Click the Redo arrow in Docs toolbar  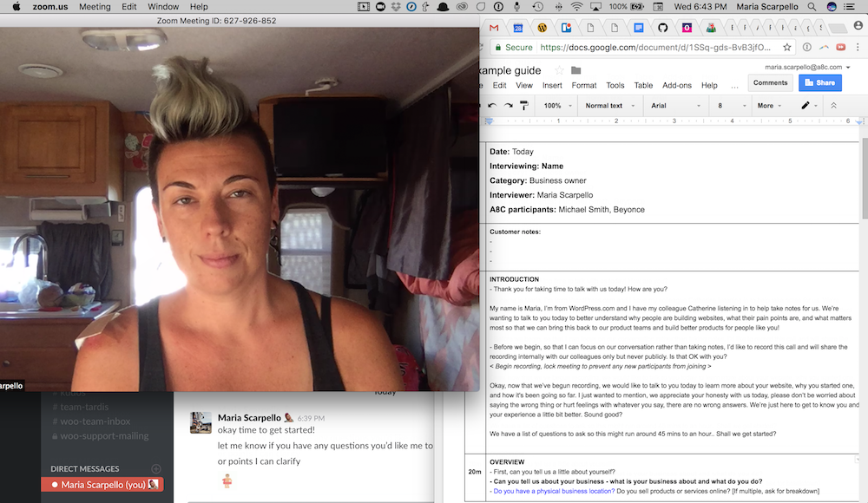click(508, 106)
